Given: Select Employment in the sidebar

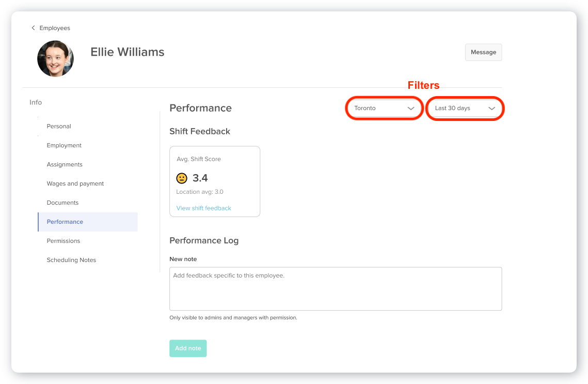Looking at the screenshot, I should (64, 145).
